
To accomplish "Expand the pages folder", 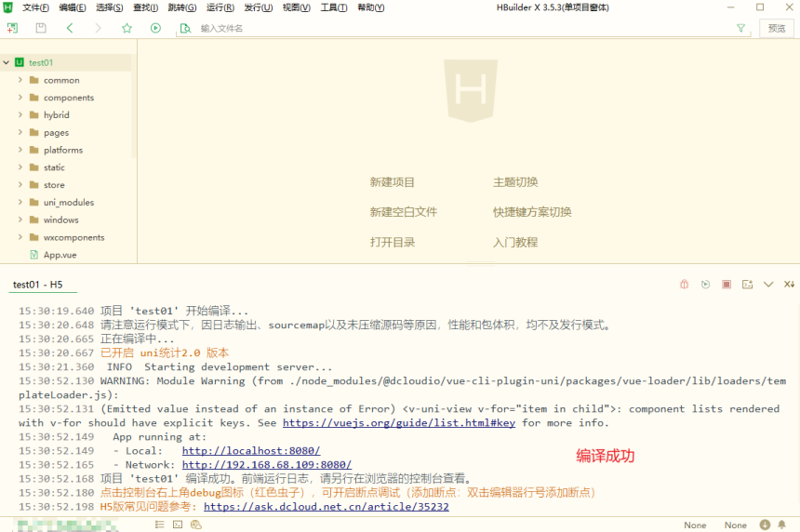I will pyautogui.click(x=20, y=132).
